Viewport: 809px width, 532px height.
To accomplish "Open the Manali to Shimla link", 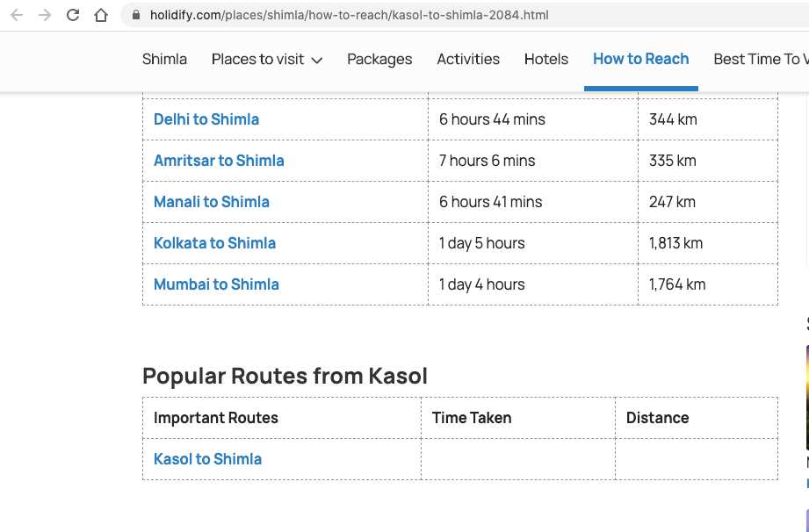I will pos(212,202).
